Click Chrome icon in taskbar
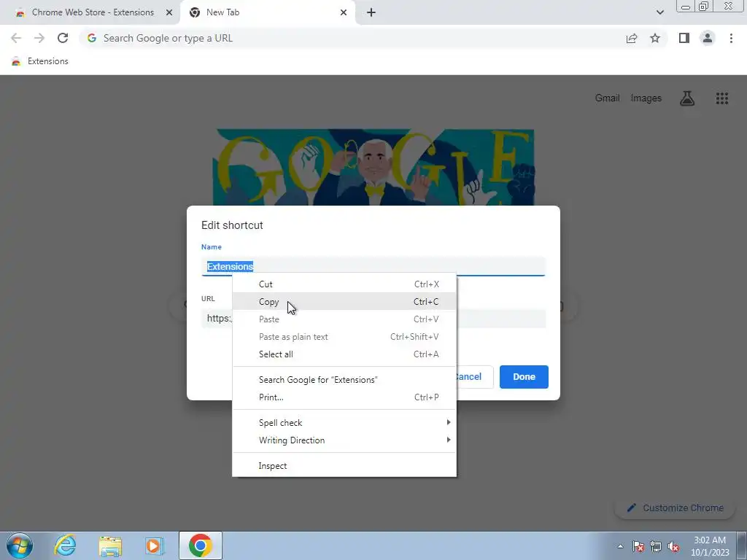The height and width of the screenshot is (560, 747). point(201,545)
